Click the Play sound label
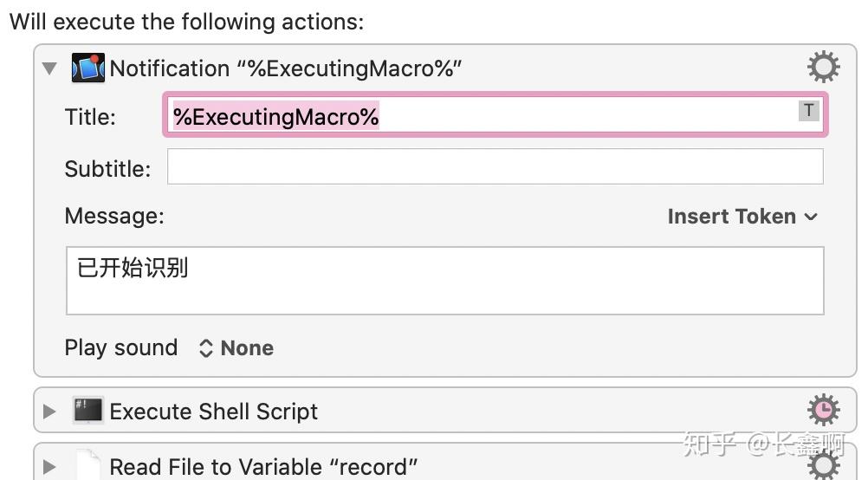Viewport: 868px width, 480px height. [120, 348]
